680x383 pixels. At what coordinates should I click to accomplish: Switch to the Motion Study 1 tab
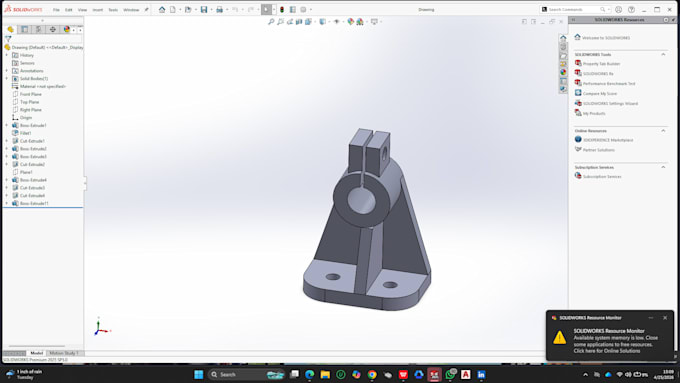[x=64, y=353]
